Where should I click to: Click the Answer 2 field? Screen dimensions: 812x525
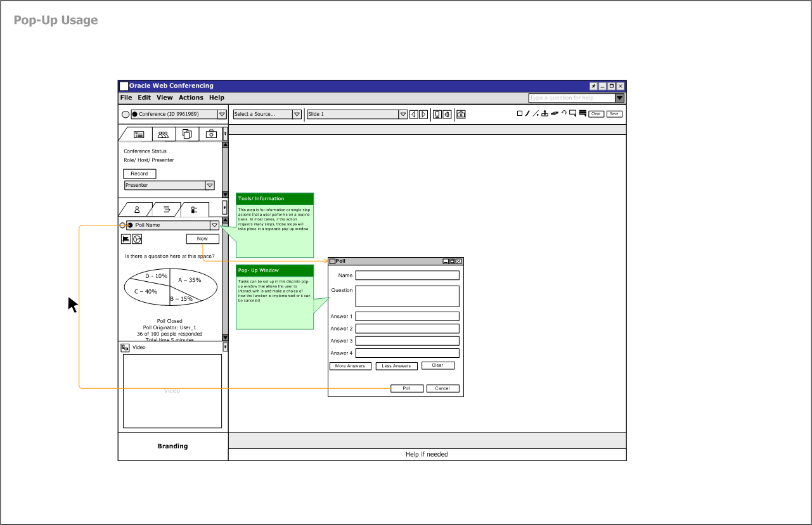pyautogui.click(x=407, y=329)
